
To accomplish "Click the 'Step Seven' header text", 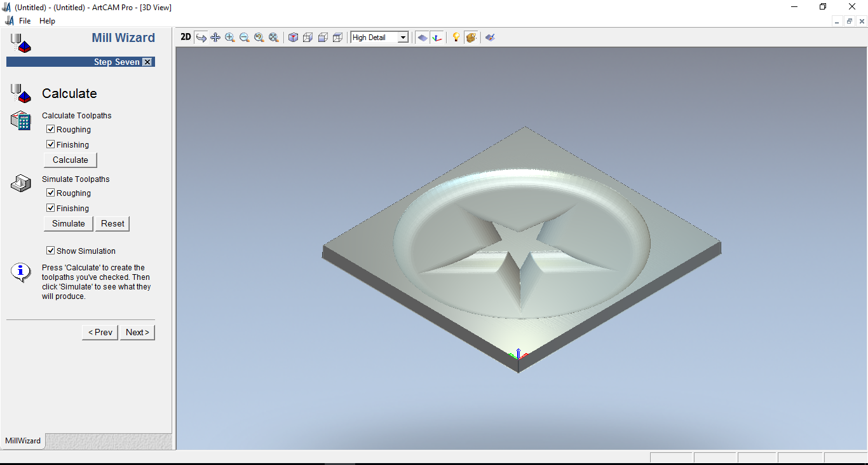I will [117, 62].
